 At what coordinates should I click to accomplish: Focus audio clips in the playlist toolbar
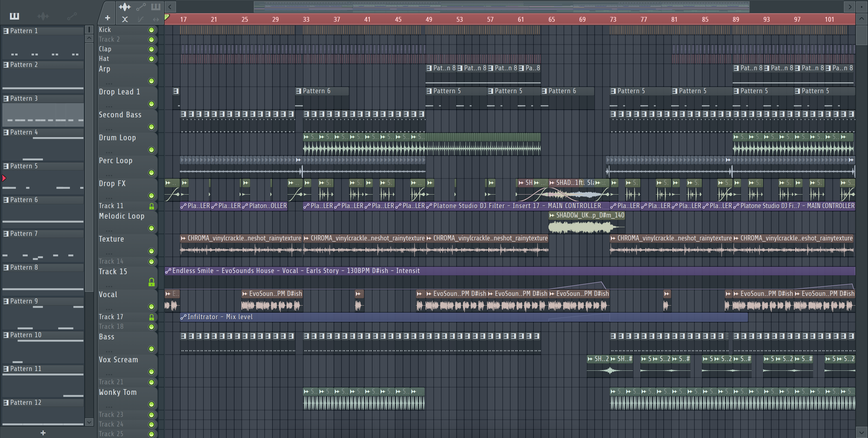click(125, 7)
